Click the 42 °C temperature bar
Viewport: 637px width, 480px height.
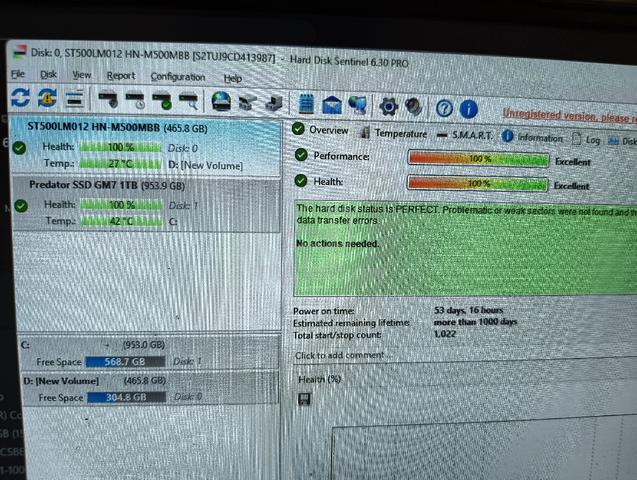tap(121, 221)
